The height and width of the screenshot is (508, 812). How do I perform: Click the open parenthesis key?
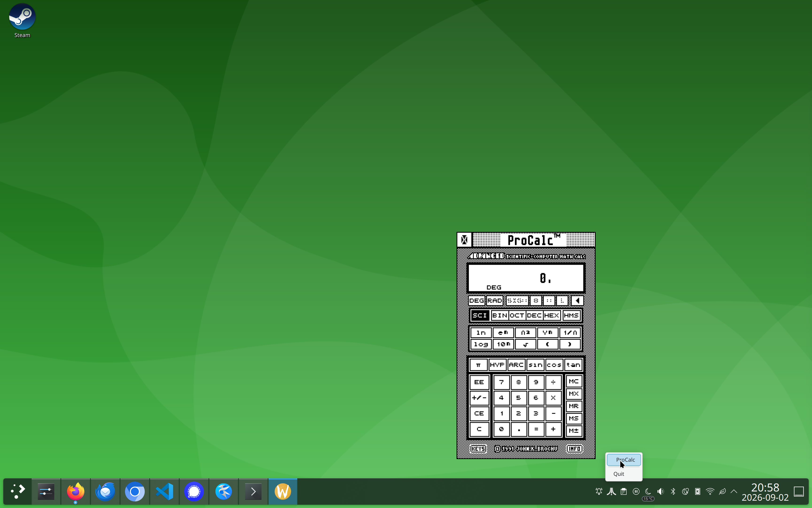(547, 344)
